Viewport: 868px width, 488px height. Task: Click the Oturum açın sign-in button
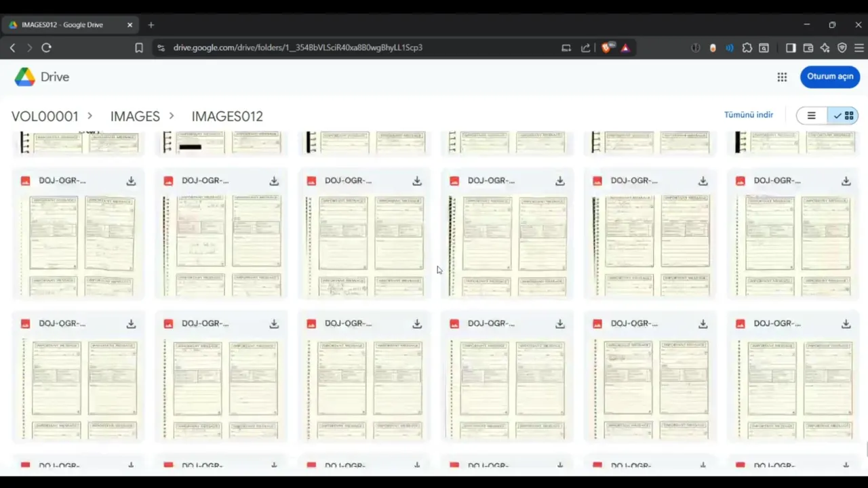[830, 77]
